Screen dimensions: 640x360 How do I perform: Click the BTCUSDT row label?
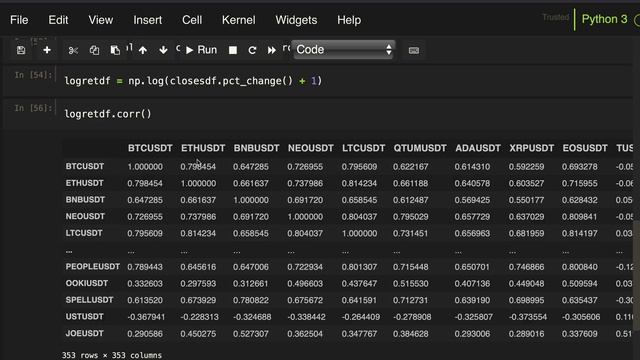85,167
